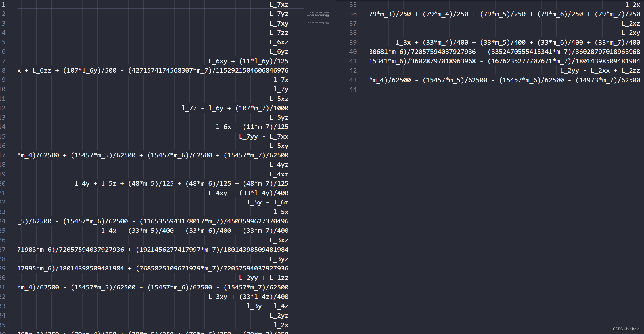Click the l_6x + (11*m_7)/125 expression
Viewport: 644px width, 334px height.
252,127
